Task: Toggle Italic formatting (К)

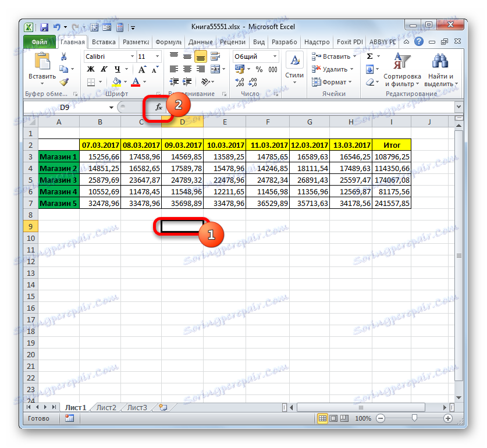Action: coord(104,69)
